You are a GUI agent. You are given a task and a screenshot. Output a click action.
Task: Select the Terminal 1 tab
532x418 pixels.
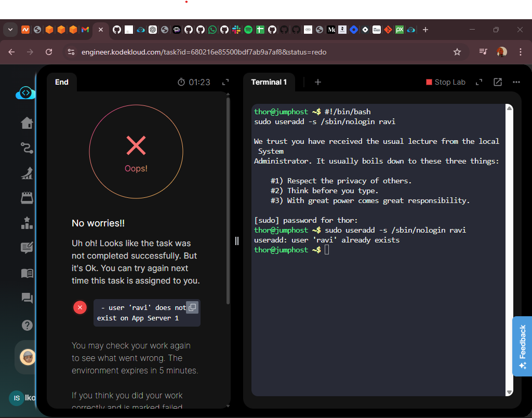[x=269, y=82]
